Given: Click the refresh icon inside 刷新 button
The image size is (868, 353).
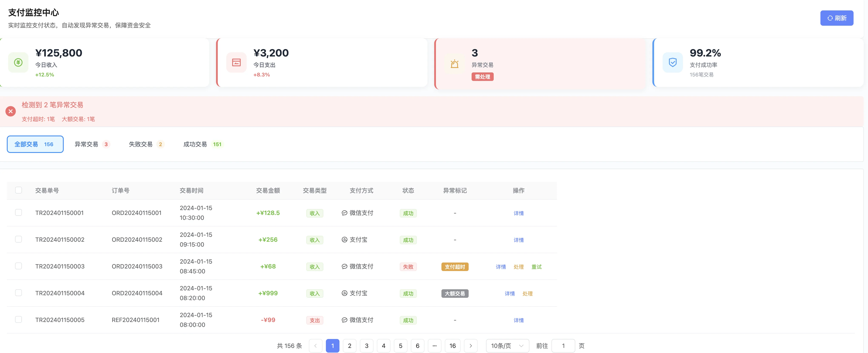Looking at the screenshot, I should [830, 18].
